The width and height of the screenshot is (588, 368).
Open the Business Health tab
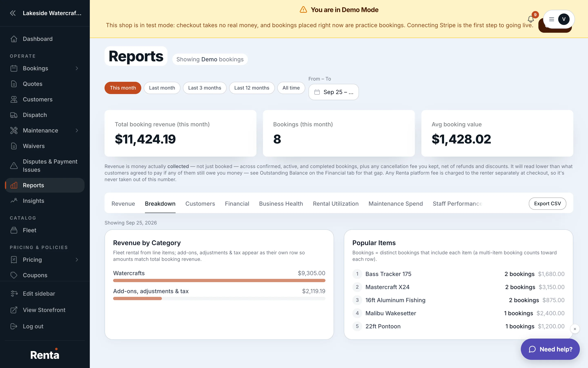point(281,204)
